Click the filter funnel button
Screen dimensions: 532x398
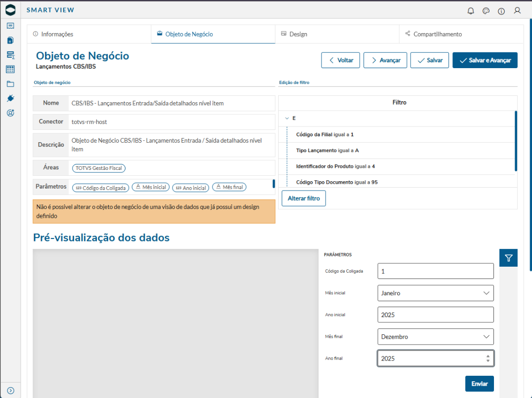tap(508, 258)
